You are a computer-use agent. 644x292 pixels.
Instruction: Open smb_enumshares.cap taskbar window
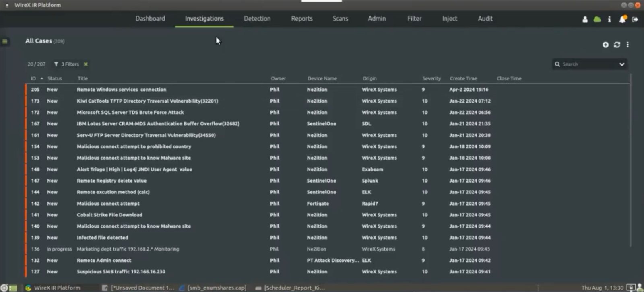[213, 288]
